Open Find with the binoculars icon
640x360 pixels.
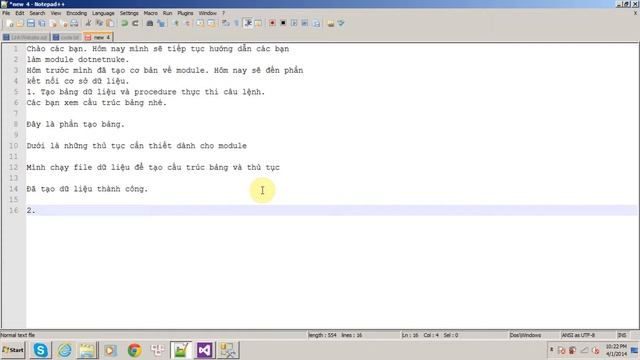click(149, 23)
